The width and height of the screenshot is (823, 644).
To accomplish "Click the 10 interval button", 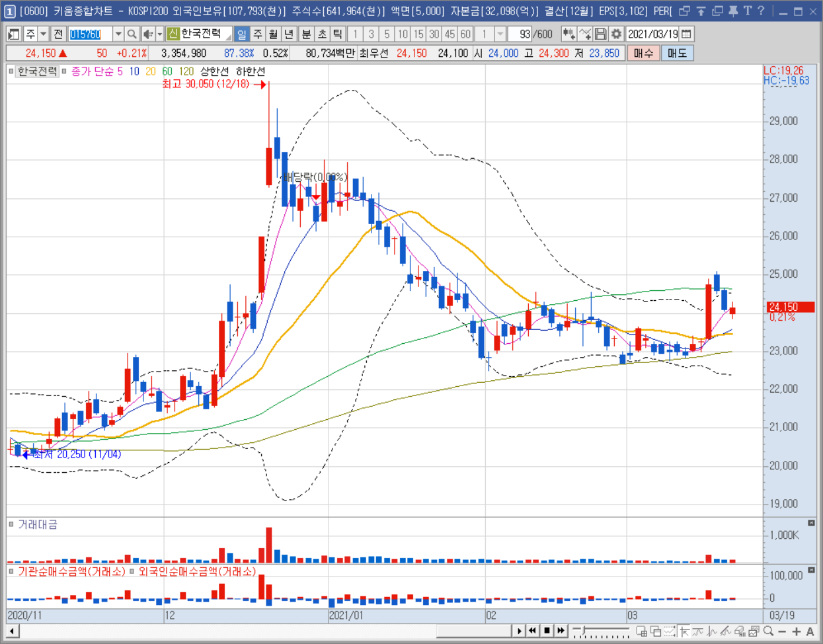I will pyautogui.click(x=403, y=34).
